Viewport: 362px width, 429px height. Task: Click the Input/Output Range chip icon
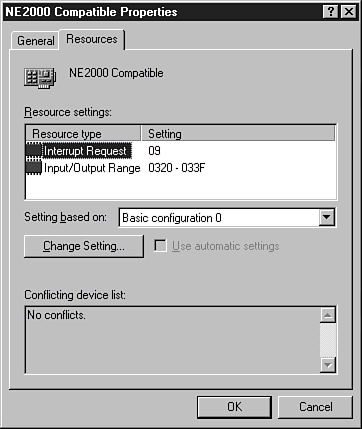(34, 168)
